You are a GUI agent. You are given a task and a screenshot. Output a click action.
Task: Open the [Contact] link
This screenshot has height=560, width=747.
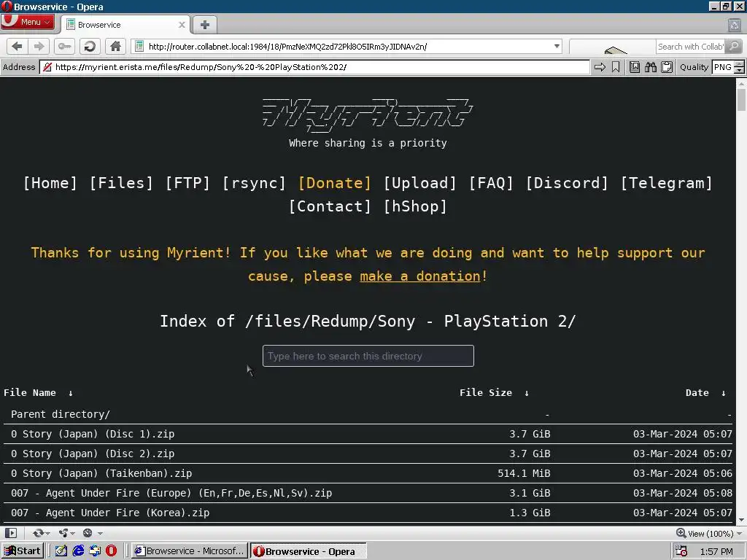tap(330, 206)
